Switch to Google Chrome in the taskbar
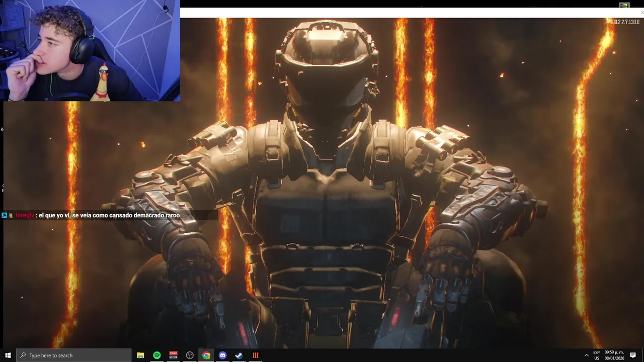 click(206, 355)
